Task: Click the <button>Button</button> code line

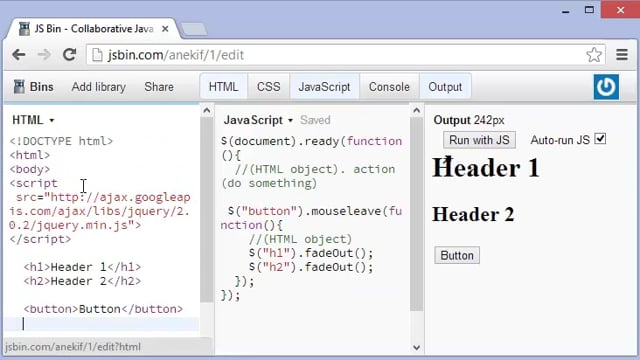Action: [x=103, y=309]
